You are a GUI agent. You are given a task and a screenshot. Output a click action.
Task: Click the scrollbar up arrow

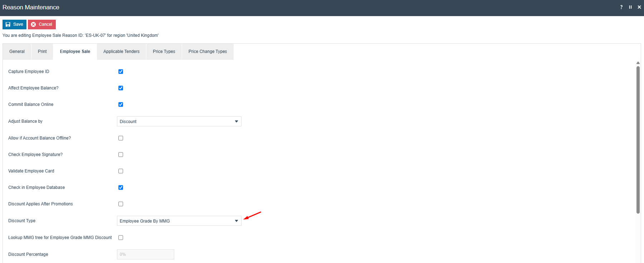point(638,63)
